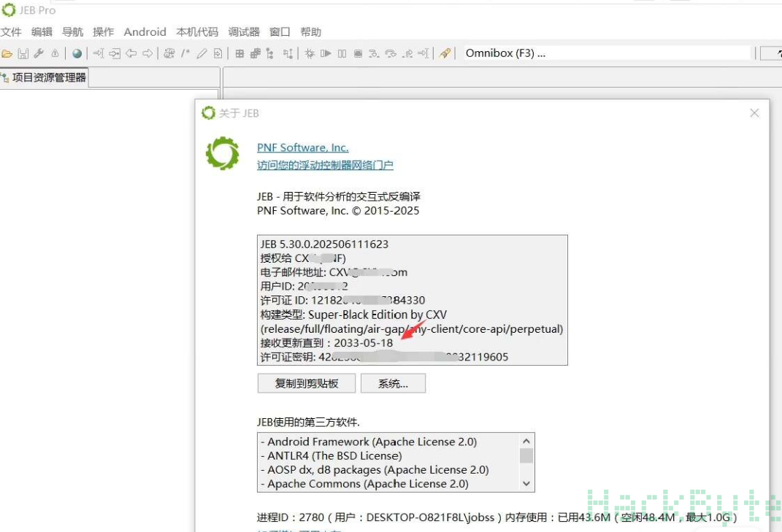Click the 进程ID：2780 status text
This screenshot has height=532, width=782.
[497, 517]
